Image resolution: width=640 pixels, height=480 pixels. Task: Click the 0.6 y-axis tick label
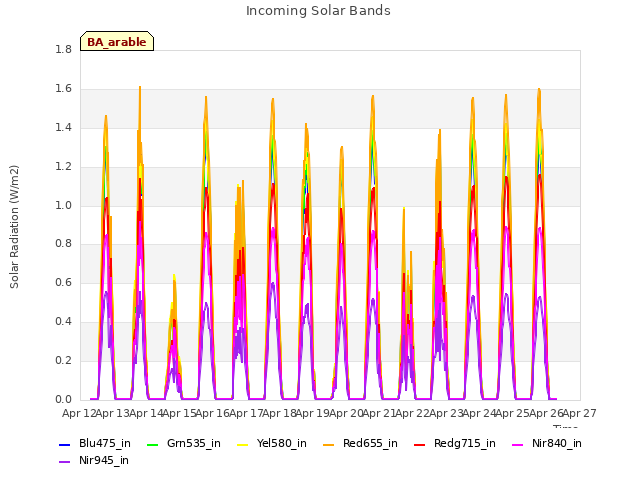click(64, 283)
